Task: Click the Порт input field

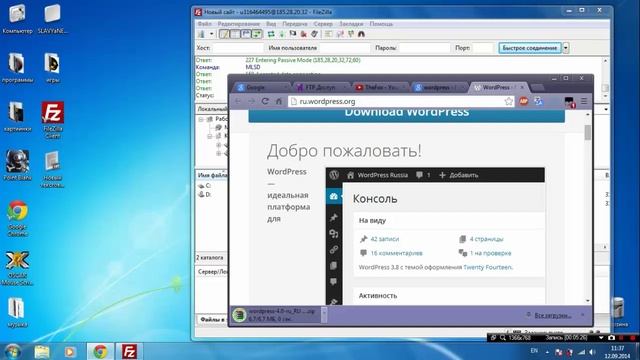Action: click(x=483, y=48)
